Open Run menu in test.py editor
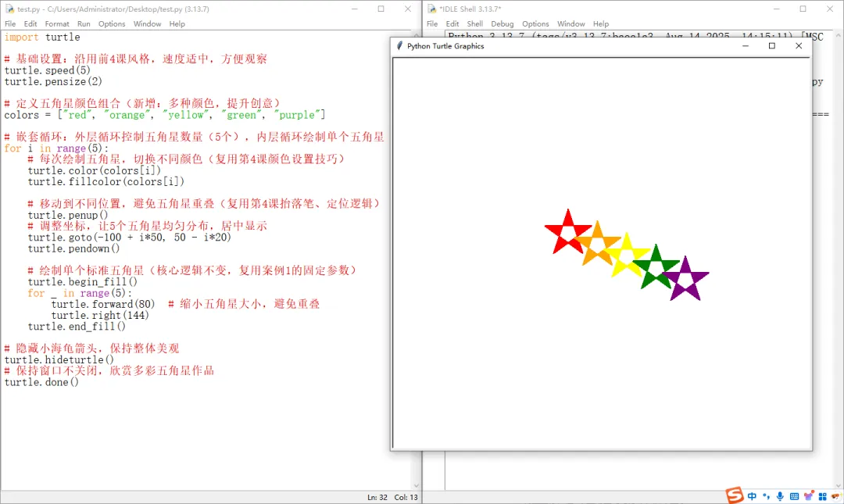This screenshot has width=844, height=504. 84,23
